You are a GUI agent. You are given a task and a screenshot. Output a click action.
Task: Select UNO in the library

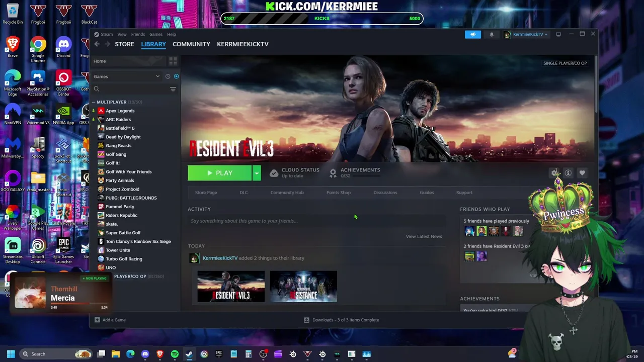click(110, 267)
